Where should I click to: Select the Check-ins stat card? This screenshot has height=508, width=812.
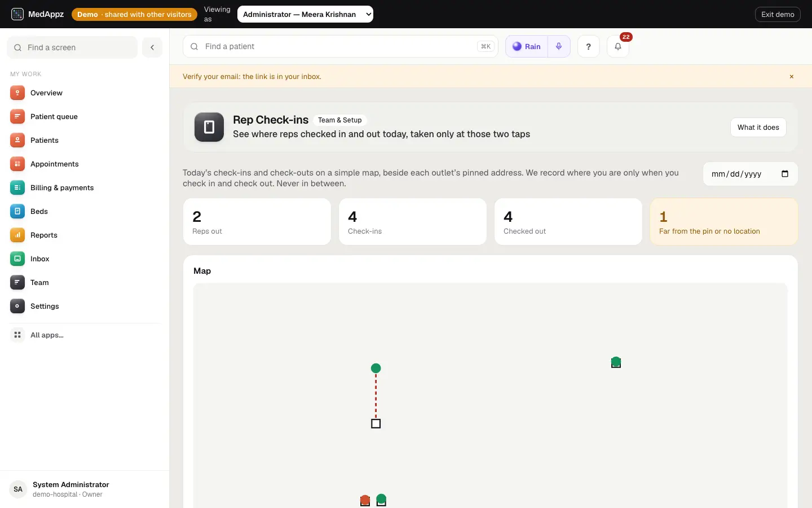click(x=413, y=221)
